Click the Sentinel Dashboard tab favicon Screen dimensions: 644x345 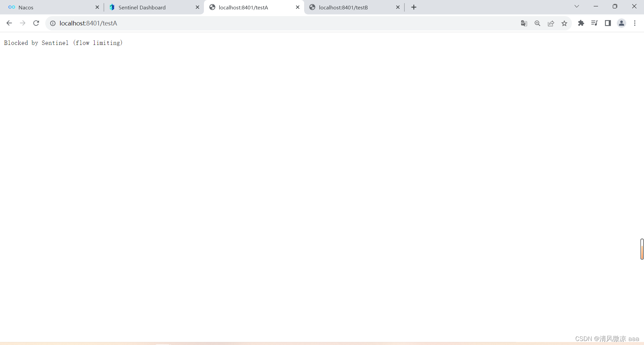tap(112, 7)
